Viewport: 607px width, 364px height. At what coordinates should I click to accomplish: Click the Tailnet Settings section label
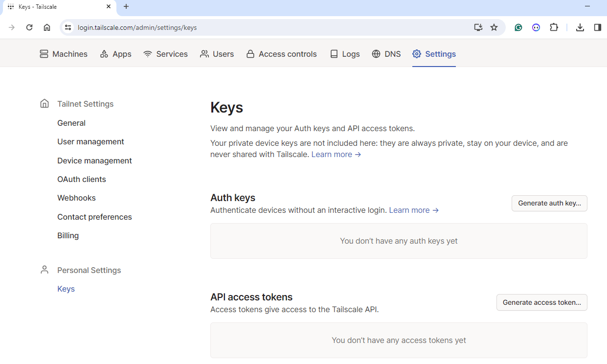click(x=85, y=104)
